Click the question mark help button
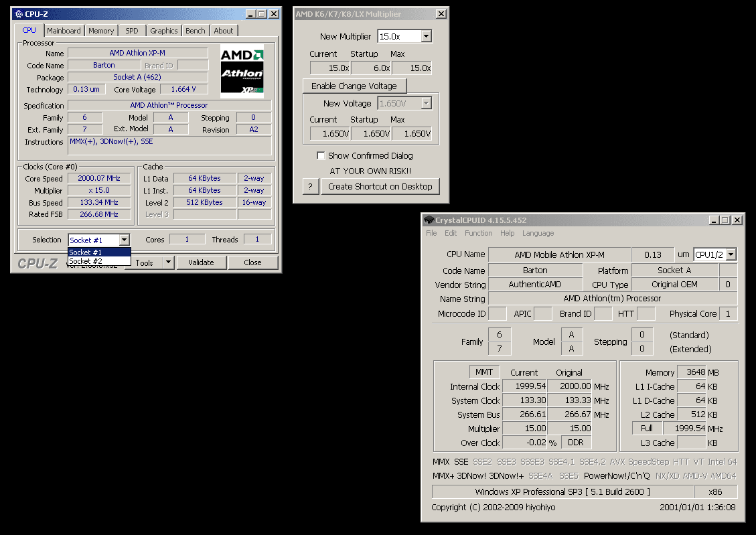This screenshot has height=535, width=756. 311,187
